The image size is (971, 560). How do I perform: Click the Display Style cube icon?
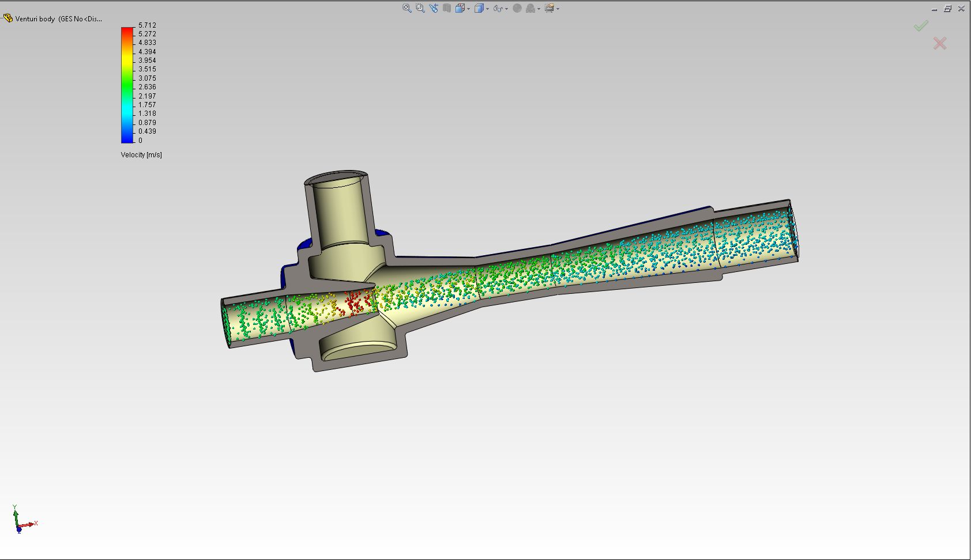479,8
